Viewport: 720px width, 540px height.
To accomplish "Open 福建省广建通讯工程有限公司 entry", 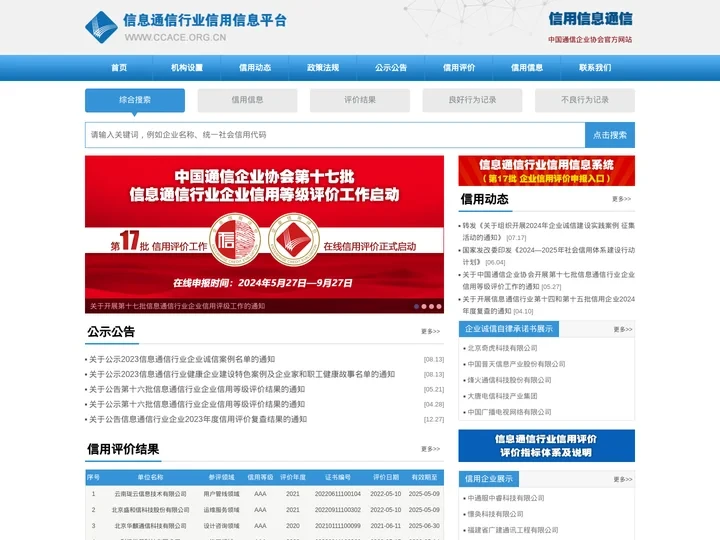I will [513, 530].
